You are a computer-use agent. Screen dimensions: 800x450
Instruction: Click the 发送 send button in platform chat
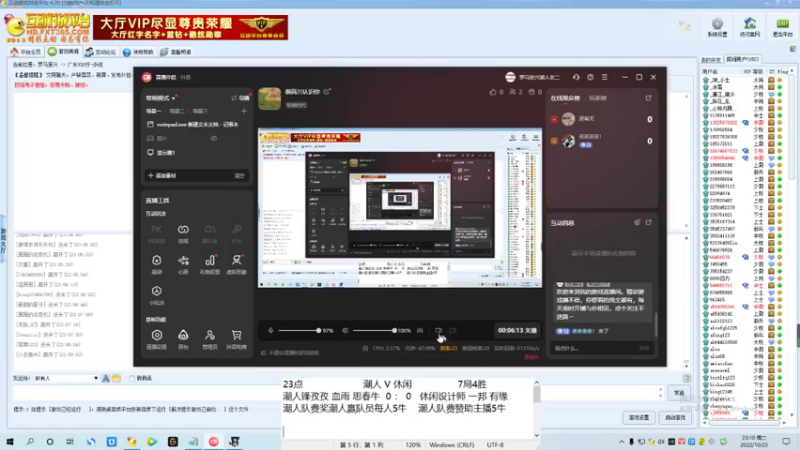[x=679, y=393]
